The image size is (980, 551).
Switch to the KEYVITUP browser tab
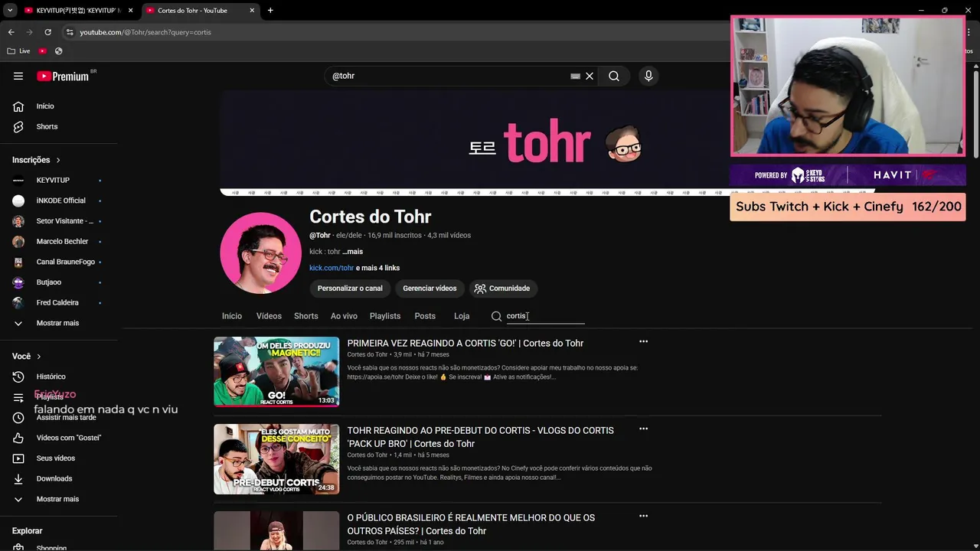(77, 10)
